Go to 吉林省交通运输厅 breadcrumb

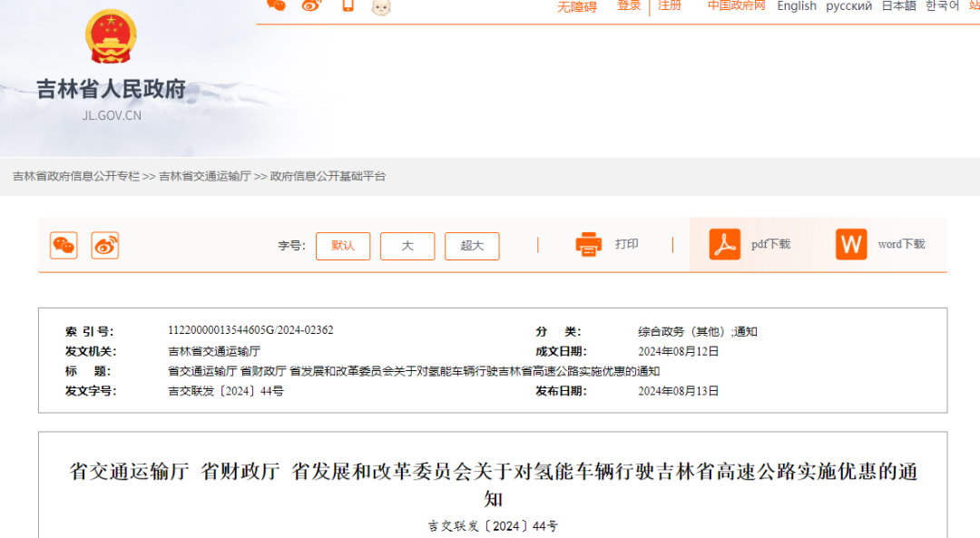(205, 176)
